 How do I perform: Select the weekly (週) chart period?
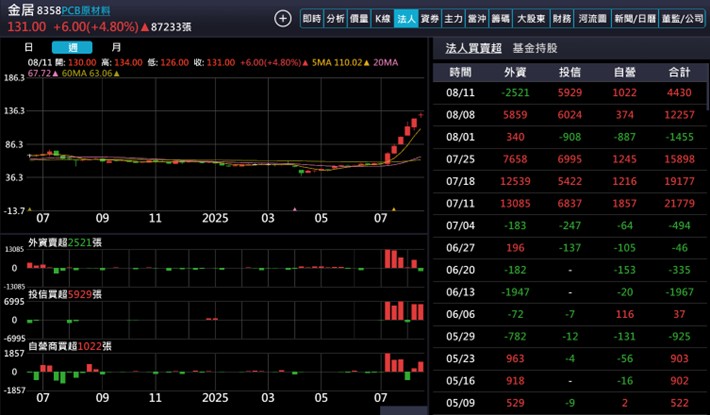(71, 47)
